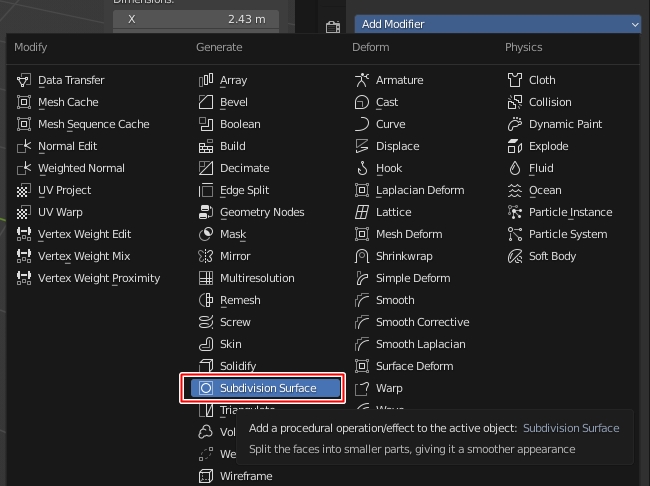Screen dimensions: 650x486
Task: Click the Shrinkwrap modifier icon
Action: (x=361, y=256)
